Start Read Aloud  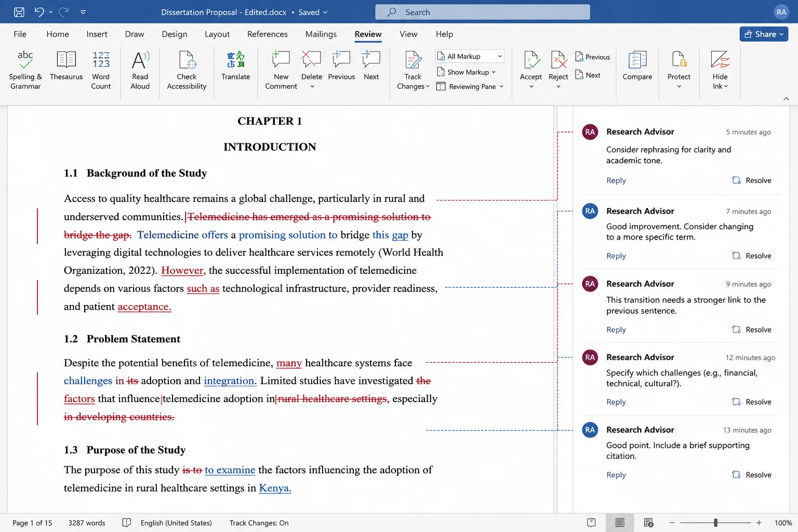140,70
